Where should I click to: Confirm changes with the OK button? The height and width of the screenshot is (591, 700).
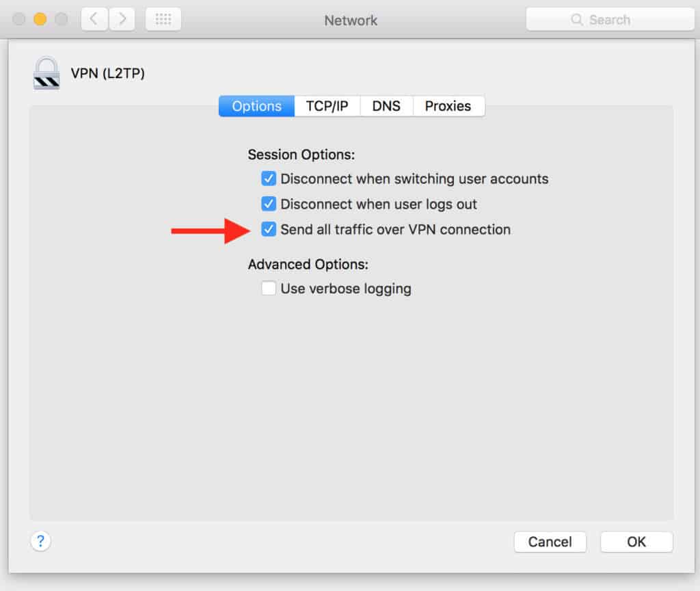pyautogui.click(x=636, y=542)
